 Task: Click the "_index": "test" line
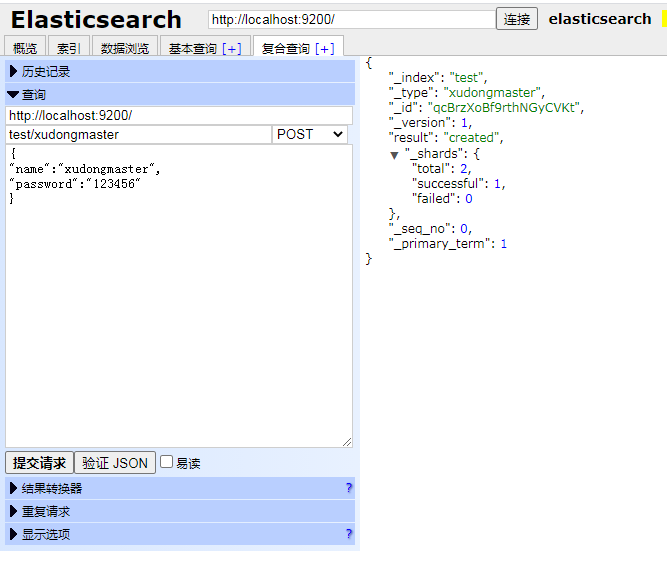[438, 77]
